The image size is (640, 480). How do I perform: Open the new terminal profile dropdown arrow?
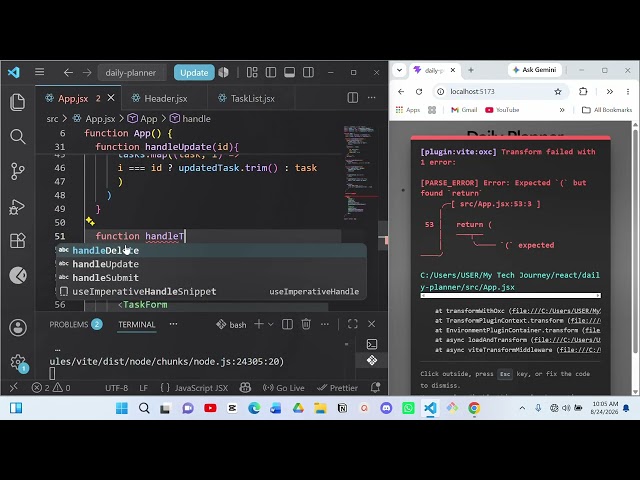270,324
